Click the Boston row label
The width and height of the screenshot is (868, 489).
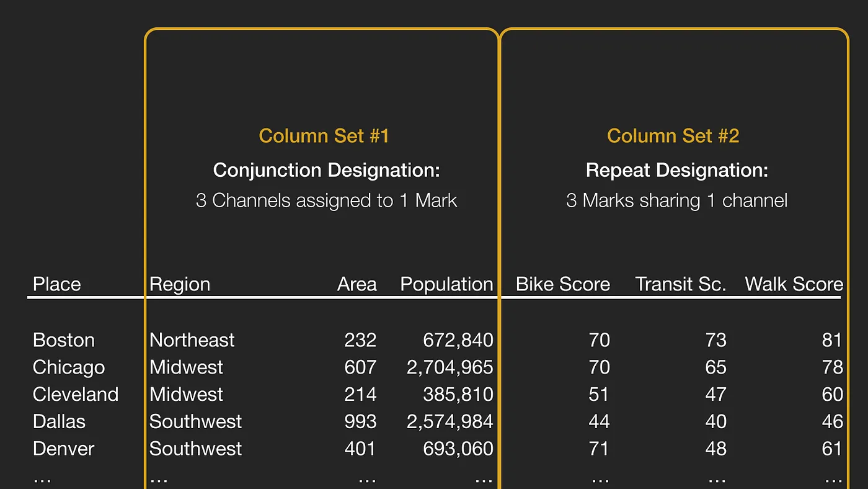[x=64, y=340]
